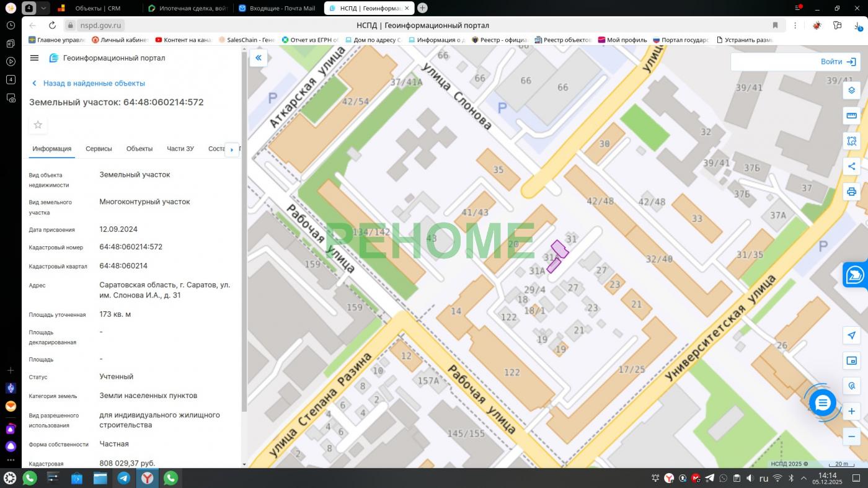Open Telegram from the taskbar
This screenshot has width=868, height=488.
coord(123,477)
